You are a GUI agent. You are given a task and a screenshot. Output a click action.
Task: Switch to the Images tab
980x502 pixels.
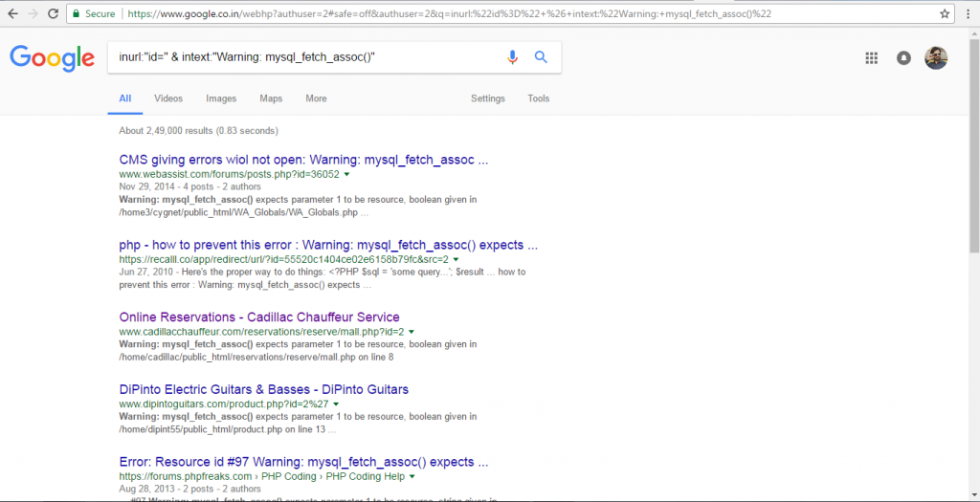(x=221, y=98)
